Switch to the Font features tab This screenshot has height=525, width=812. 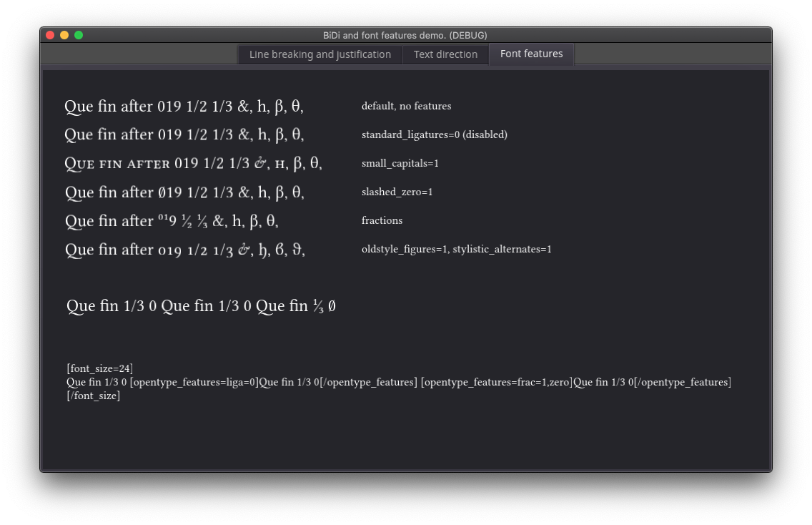tap(531, 54)
